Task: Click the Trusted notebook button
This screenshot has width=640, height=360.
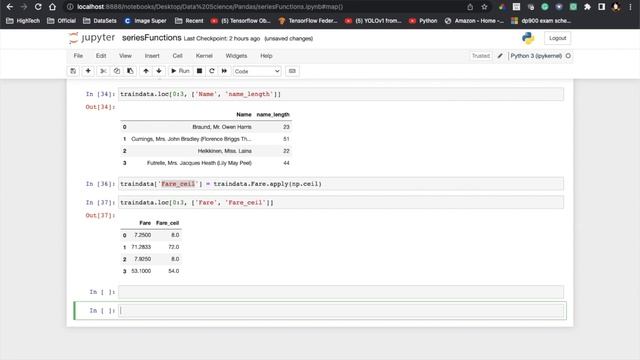Action: [x=481, y=56]
